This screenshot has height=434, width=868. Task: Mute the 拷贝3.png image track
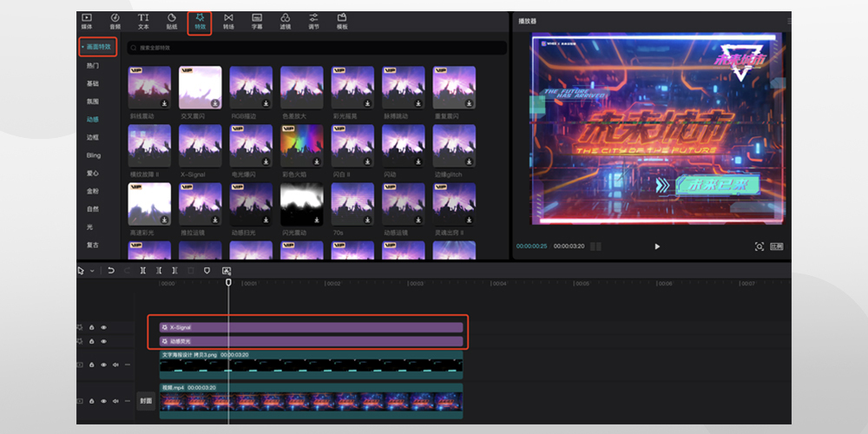click(x=115, y=365)
